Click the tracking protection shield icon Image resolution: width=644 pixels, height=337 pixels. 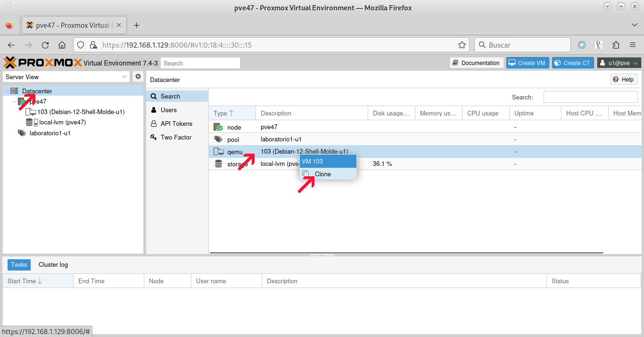tap(81, 45)
